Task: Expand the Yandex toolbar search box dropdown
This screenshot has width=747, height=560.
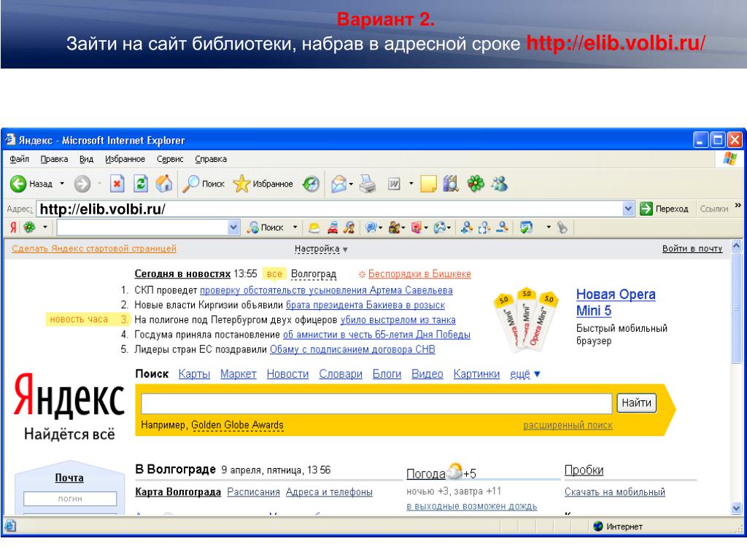Action: tap(233, 227)
